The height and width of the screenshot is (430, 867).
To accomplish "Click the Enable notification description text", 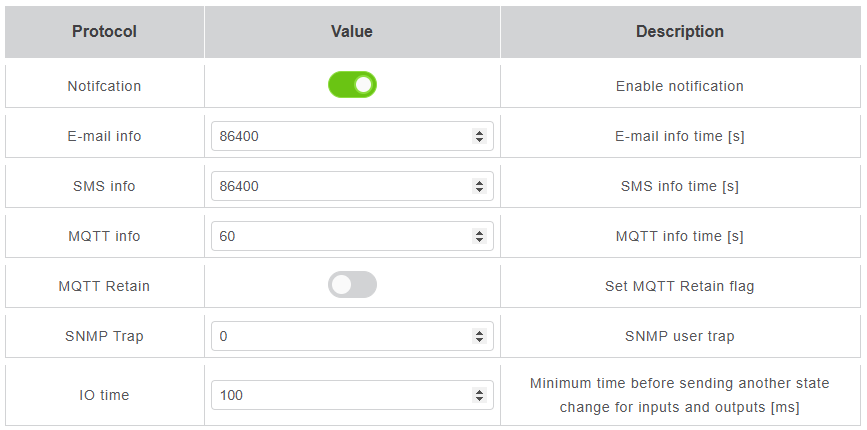I will click(x=680, y=86).
